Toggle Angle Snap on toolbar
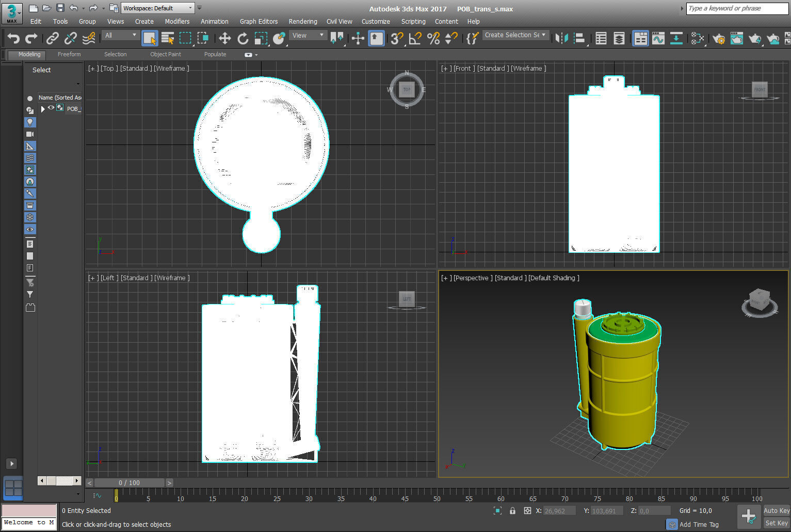Screen dimensions: 791x532 click(415, 38)
